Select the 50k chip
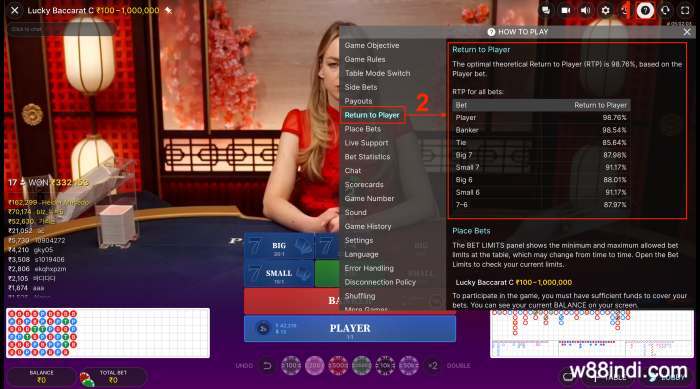The width and height of the screenshot is (700, 389). tap(409, 366)
